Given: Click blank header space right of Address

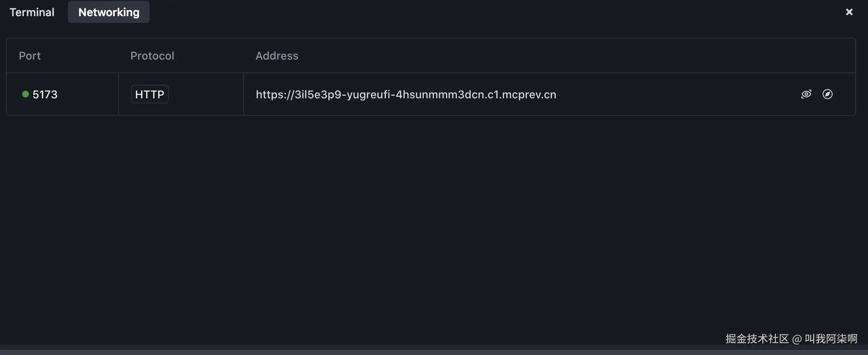Looking at the screenshot, I should pos(553,56).
